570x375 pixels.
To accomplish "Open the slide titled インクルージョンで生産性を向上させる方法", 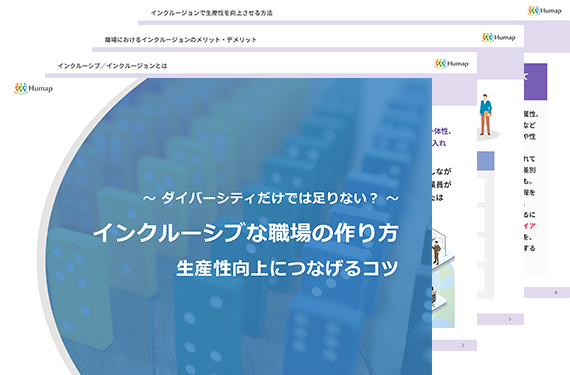I will [x=212, y=13].
